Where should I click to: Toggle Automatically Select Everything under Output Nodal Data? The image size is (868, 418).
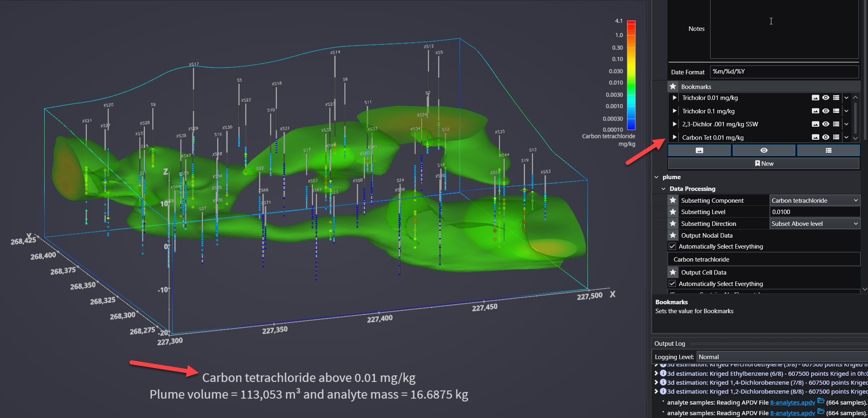(672, 247)
